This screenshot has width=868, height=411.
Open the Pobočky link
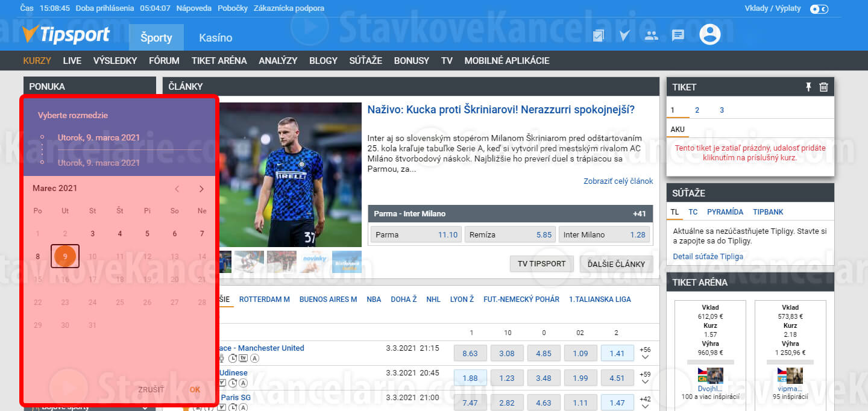(x=233, y=8)
